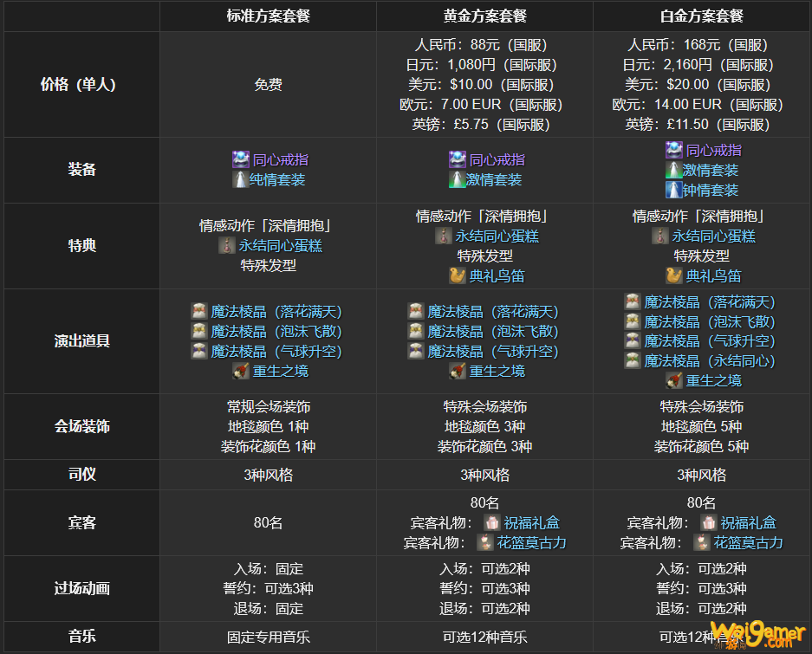Open 钟情套装 link in 白金方案套餐 column
812x654 pixels.
click(x=710, y=190)
